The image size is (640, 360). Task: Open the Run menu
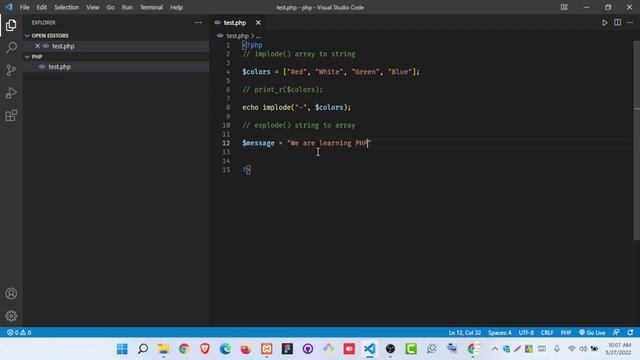(x=127, y=7)
